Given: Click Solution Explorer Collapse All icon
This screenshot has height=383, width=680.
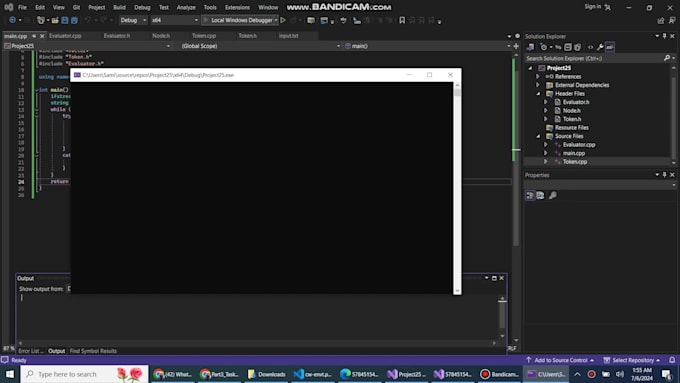Looking at the screenshot, I should [568, 47].
